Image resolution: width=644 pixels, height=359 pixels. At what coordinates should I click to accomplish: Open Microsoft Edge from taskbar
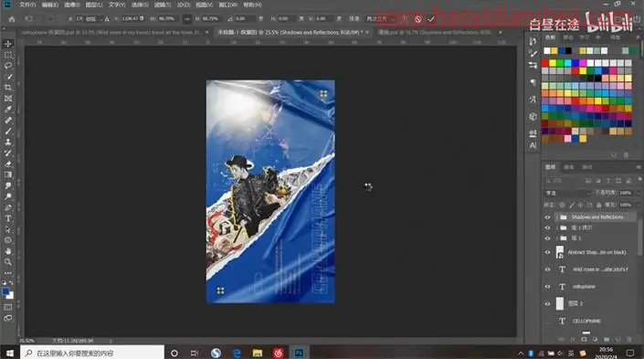coord(237,353)
